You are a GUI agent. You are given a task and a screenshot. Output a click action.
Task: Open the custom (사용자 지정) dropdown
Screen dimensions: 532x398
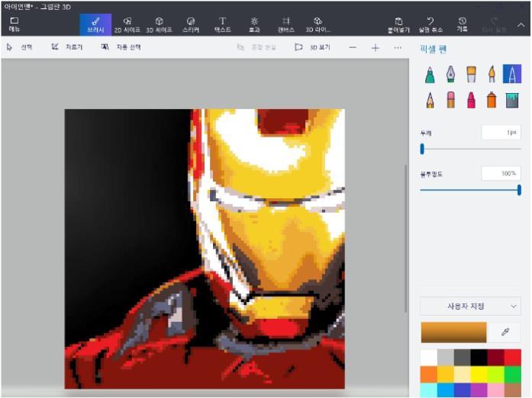tap(470, 307)
